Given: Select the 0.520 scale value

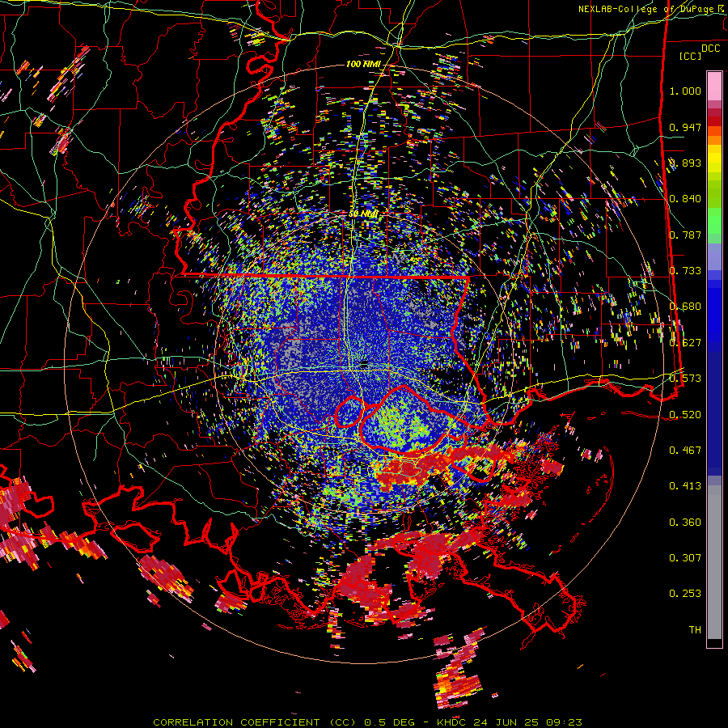Looking at the screenshot, I should pos(685,415).
